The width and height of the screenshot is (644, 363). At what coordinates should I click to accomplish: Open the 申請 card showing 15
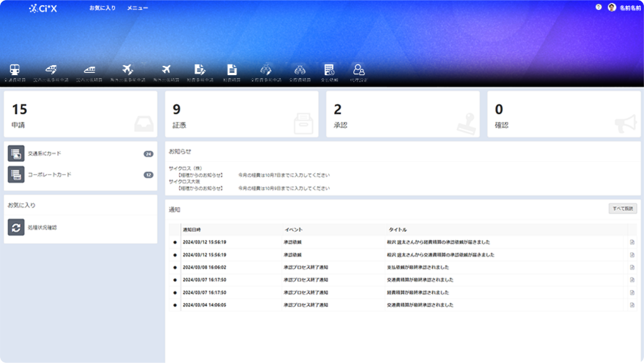(x=80, y=114)
